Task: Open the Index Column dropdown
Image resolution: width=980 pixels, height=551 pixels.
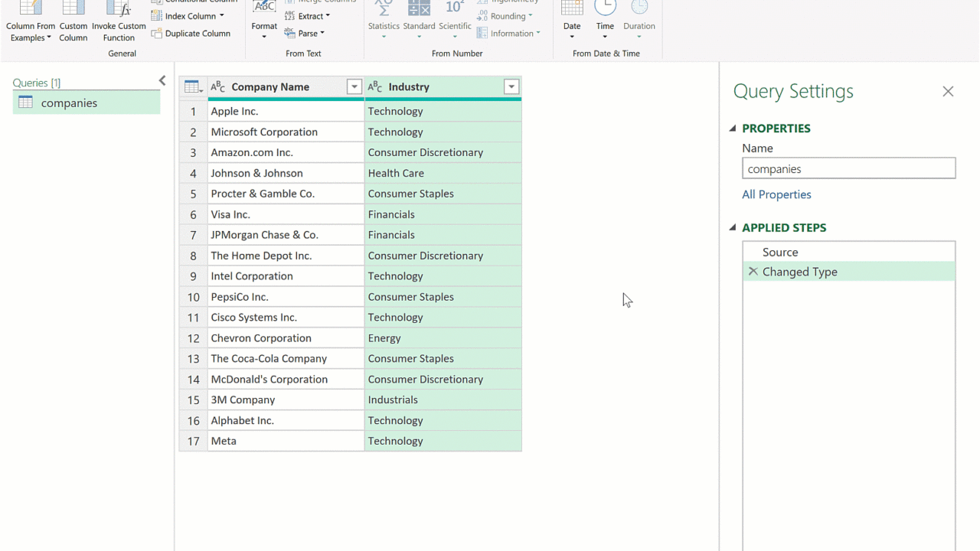Action: pyautogui.click(x=221, y=16)
